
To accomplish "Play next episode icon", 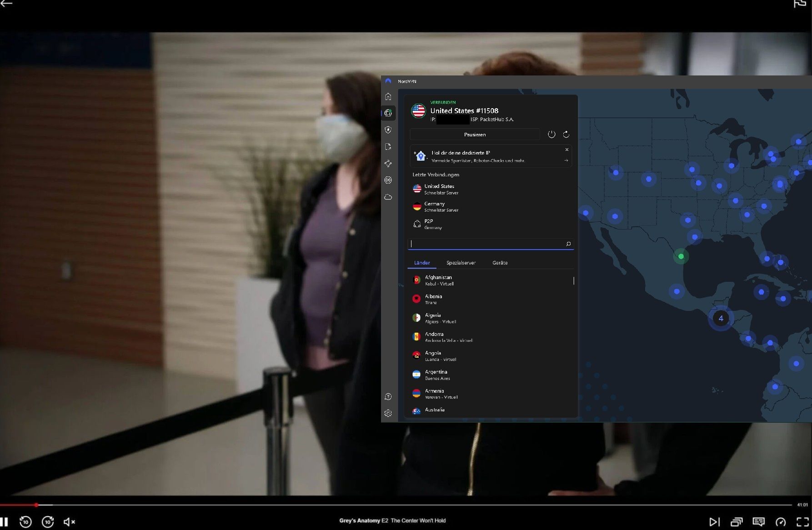I will coord(715,522).
